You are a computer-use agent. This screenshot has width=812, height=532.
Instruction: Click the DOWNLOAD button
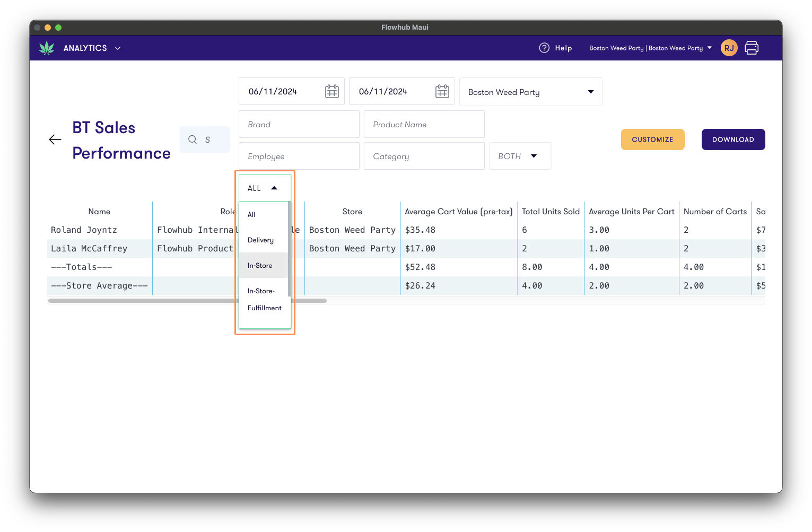tap(733, 139)
